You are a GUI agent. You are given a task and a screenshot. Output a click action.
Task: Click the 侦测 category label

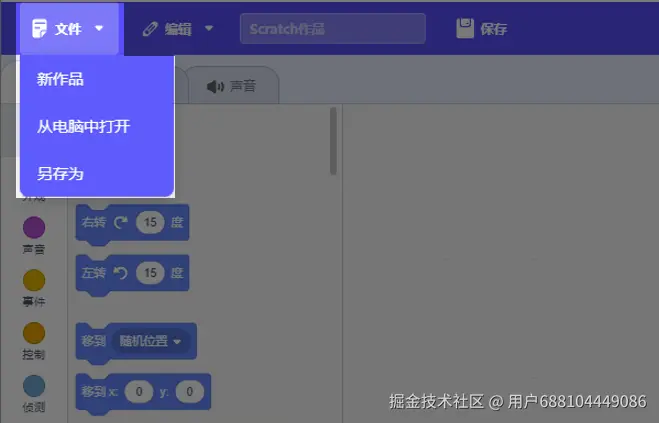pyautogui.click(x=34, y=407)
